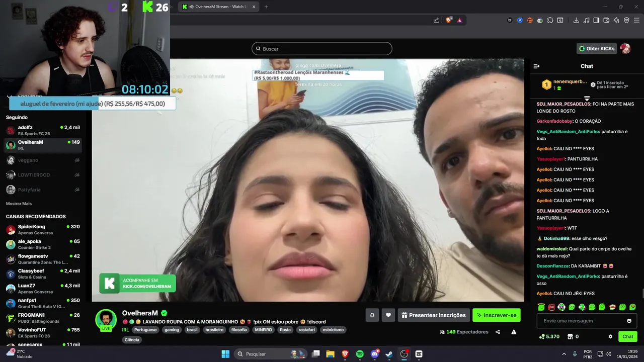Screen dimensions: 644x362
Task: Open the user profile avatar menu
Action: [x=625, y=48]
